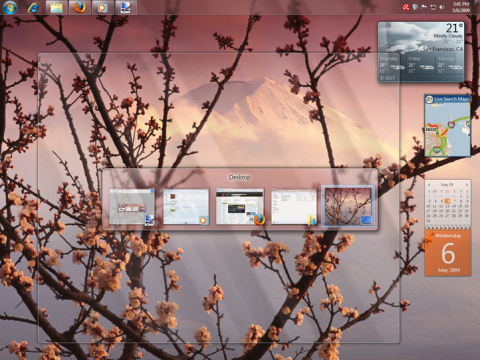Select the Desktop thumbnail in switcher
This screenshot has width=480, height=360.
[x=348, y=207]
